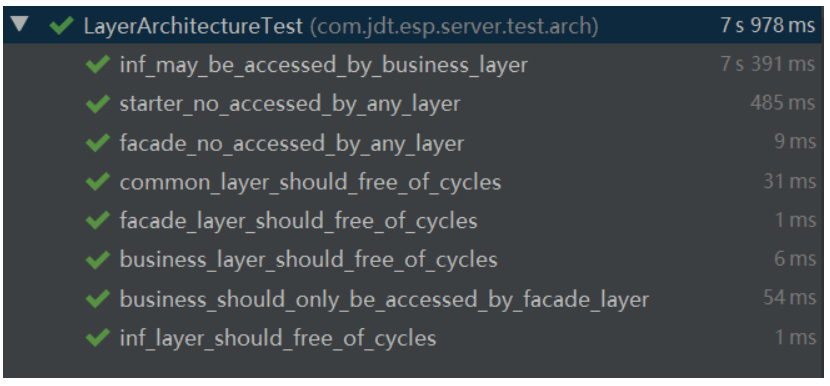Select facade_layer_should_free_of_cycles test
Image resolution: width=830 pixels, height=386 pixels.
point(299,221)
